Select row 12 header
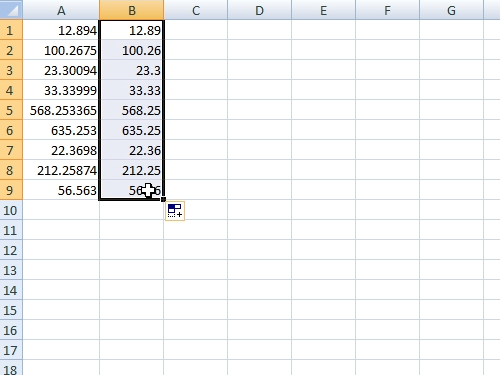This screenshot has width=500, height=375. click(x=11, y=250)
